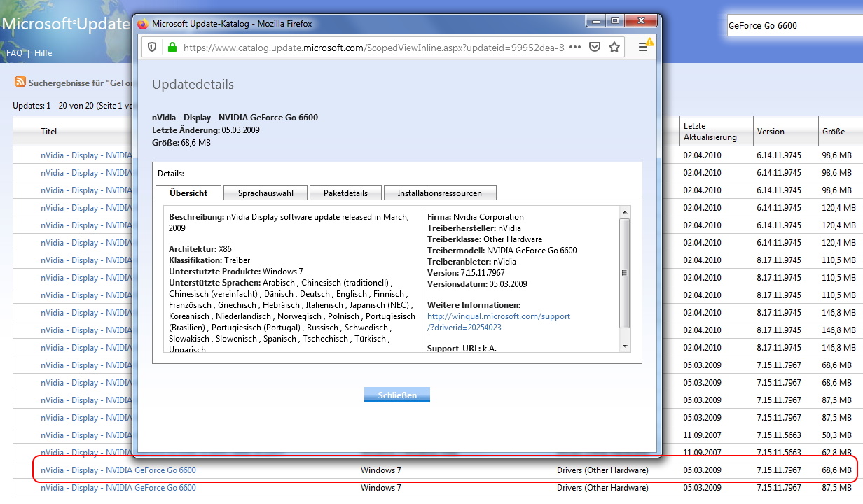
Task: Click the search box containing GeForce Go 6600
Action: click(794, 26)
